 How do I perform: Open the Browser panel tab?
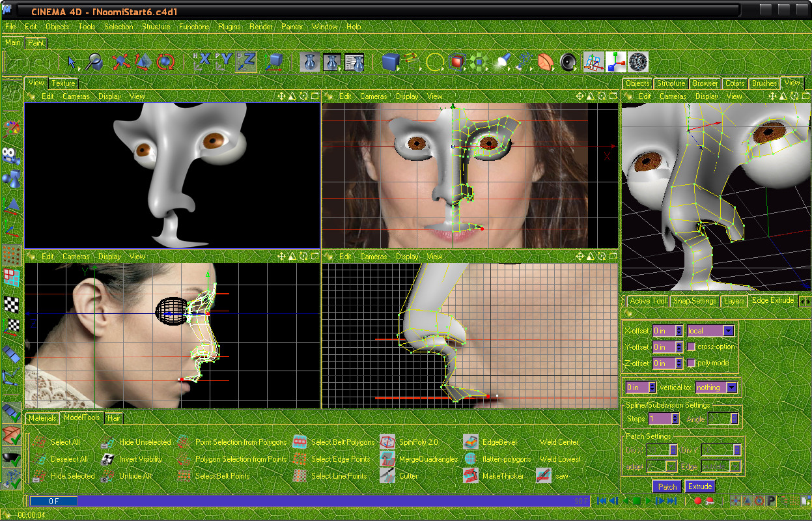(x=705, y=83)
